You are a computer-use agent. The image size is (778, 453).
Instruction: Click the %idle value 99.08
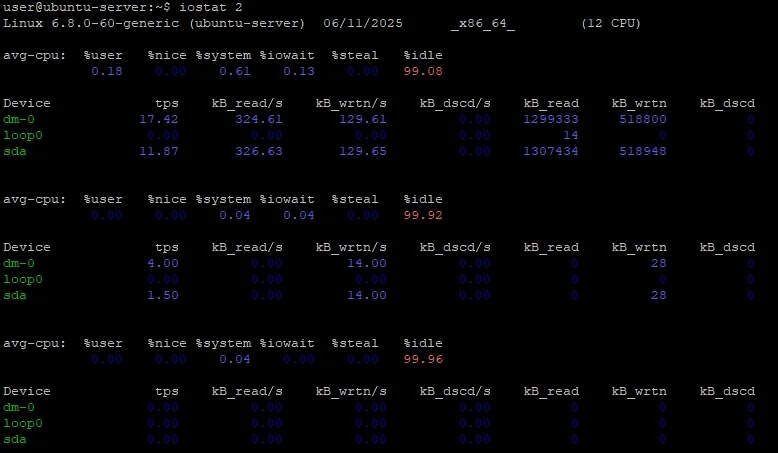(423, 71)
